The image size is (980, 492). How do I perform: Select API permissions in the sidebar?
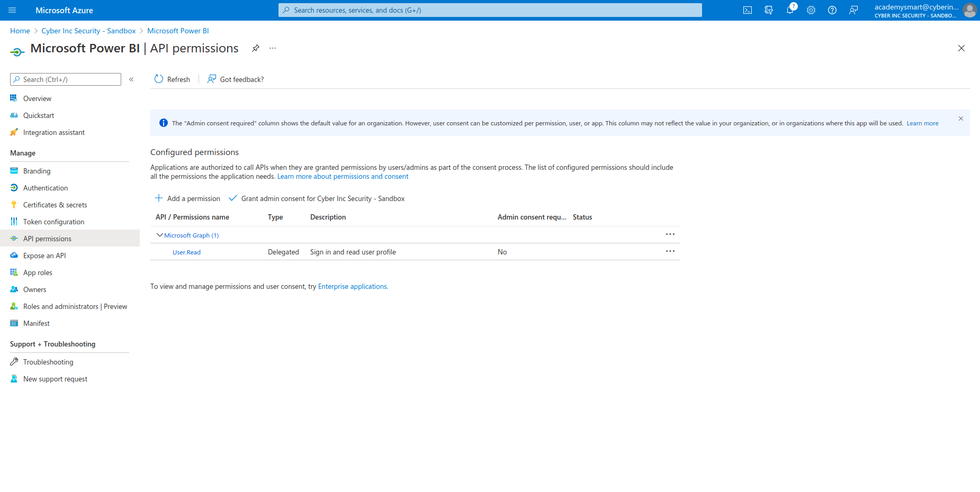coord(70,239)
